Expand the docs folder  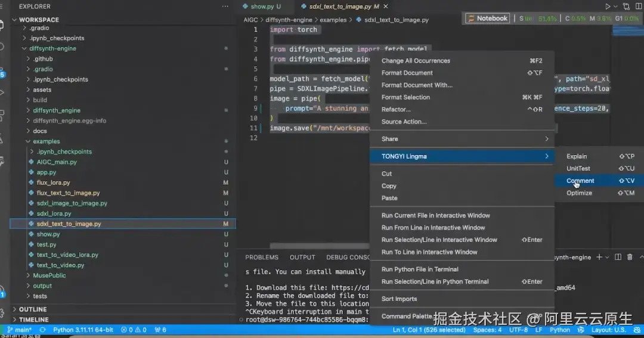coord(122,131)
